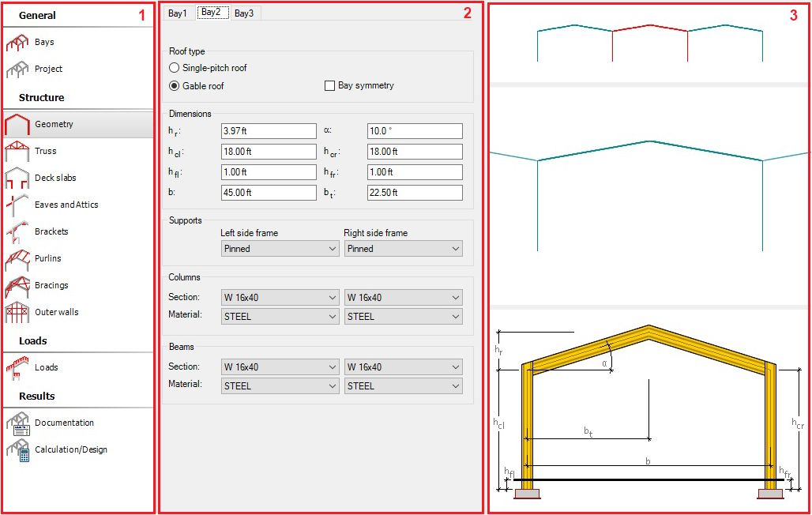Image resolution: width=812 pixels, height=515 pixels.
Task: Click the Calculation/Design calculator icon
Action: coord(18,450)
